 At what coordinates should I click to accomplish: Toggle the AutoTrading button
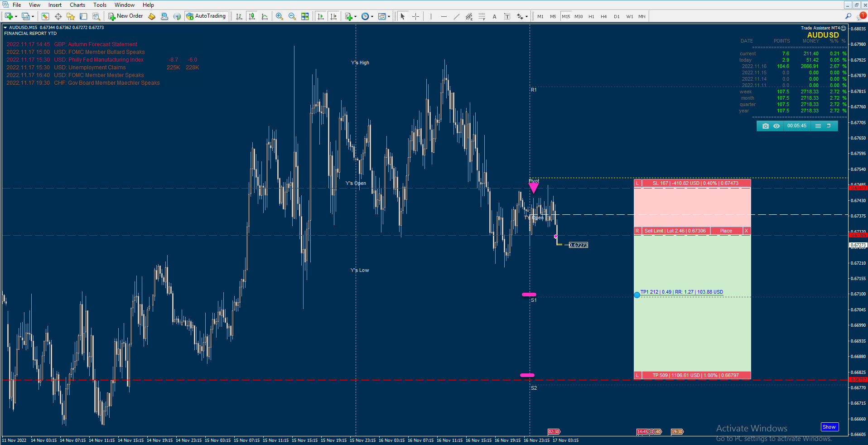[206, 16]
